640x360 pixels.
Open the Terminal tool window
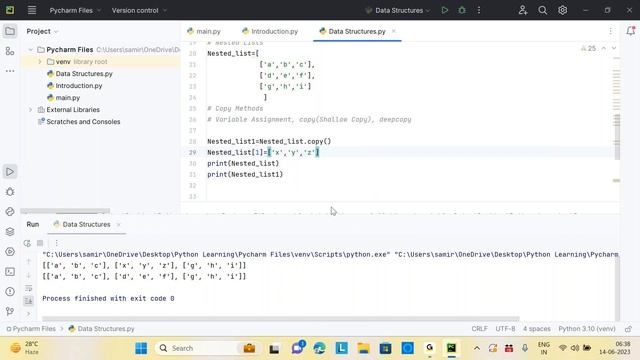click(x=10, y=271)
